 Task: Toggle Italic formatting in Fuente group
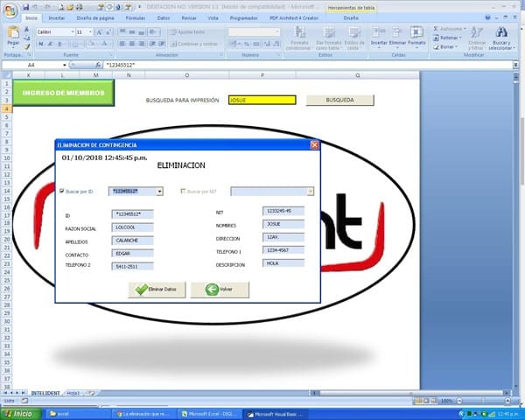(50, 44)
